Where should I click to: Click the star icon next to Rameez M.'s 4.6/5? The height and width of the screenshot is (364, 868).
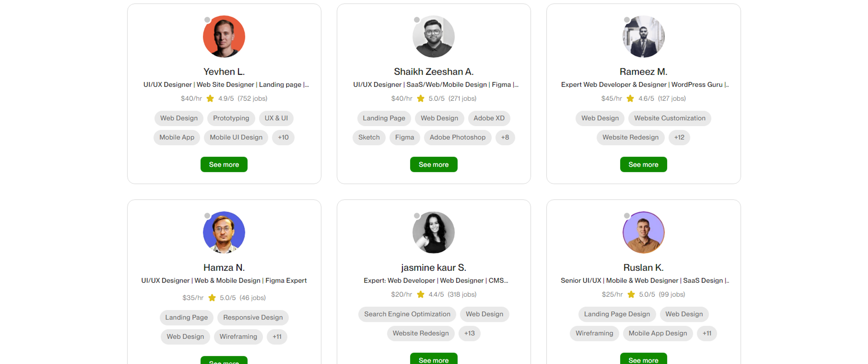pos(630,98)
